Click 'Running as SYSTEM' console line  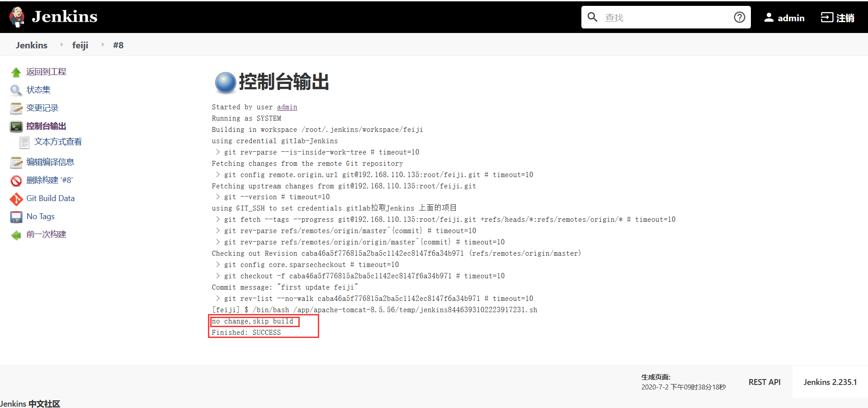point(246,118)
